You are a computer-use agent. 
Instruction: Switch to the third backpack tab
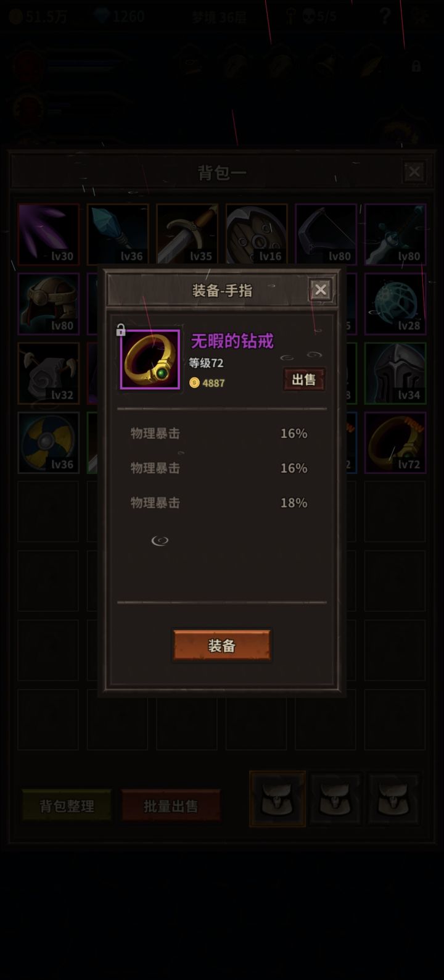(x=395, y=799)
